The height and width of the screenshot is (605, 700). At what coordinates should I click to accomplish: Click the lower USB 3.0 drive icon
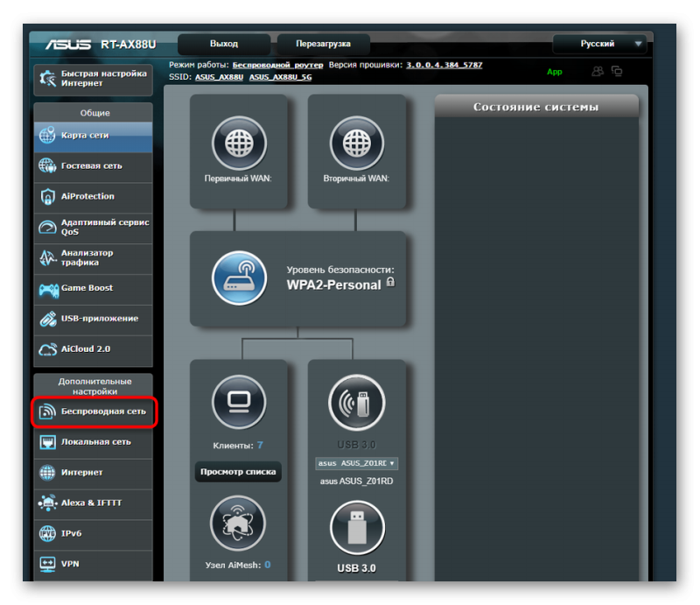pos(357,528)
